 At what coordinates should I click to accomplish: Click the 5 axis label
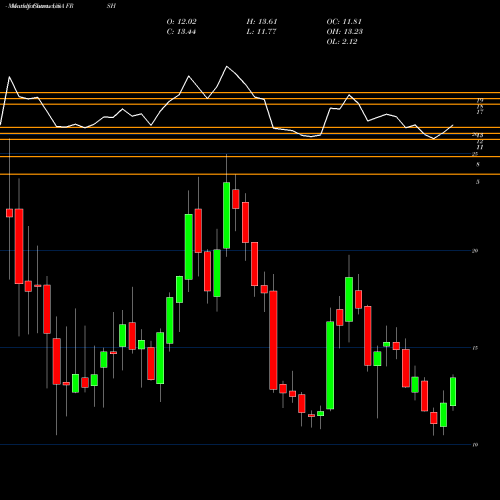[478, 182]
